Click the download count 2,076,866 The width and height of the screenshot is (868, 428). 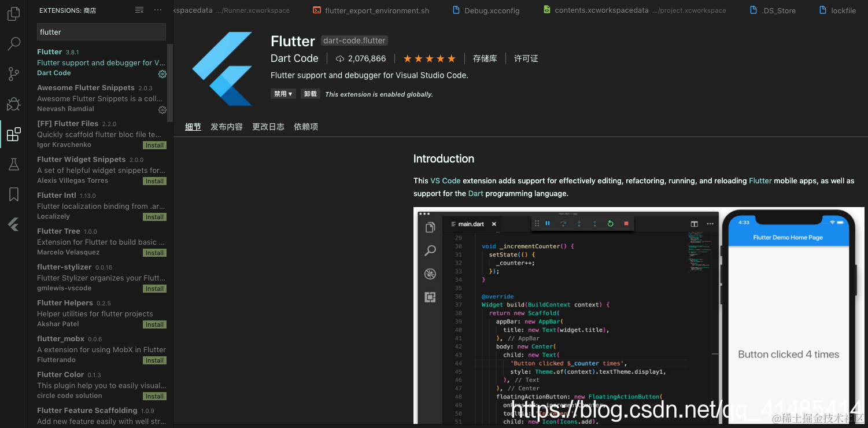pyautogui.click(x=367, y=58)
